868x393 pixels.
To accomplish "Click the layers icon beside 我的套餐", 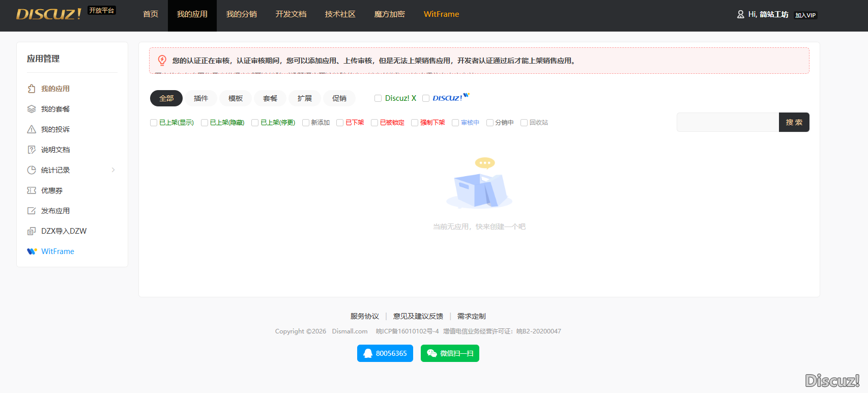I will (32, 109).
